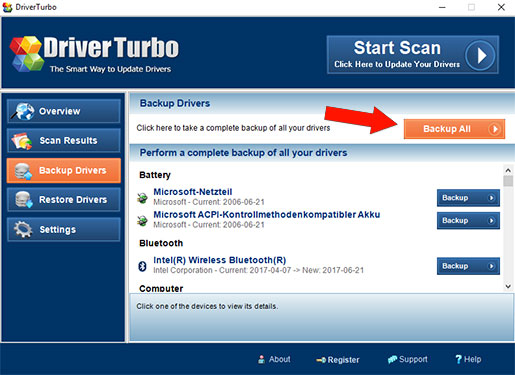The height and width of the screenshot is (375, 515).
Task: Start Scan to update your drivers
Action: 413,55
